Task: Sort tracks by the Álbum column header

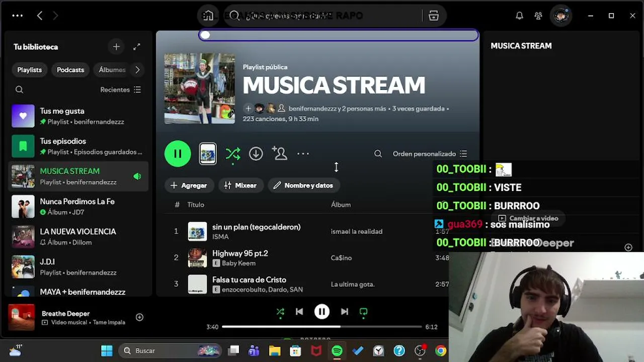Action: [341, 205]
